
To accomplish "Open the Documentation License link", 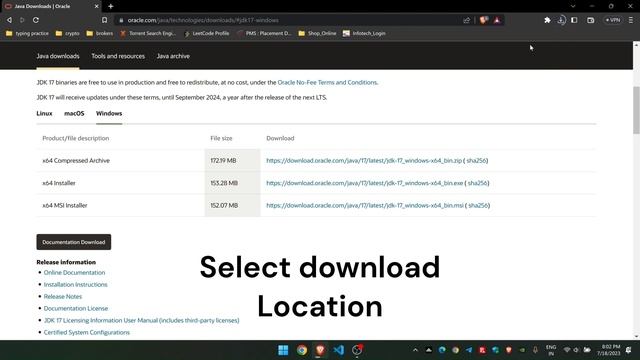I will (76, 309).
